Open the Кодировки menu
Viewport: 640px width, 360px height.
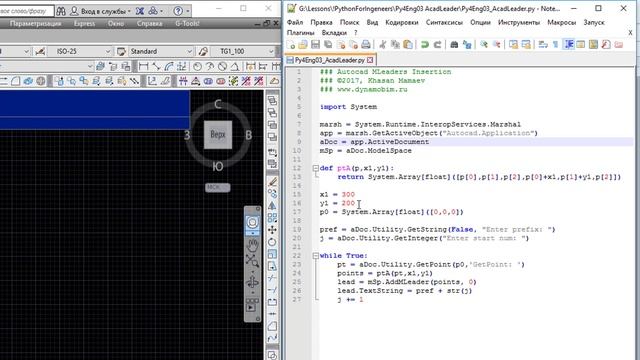click(x=402, y=22)
